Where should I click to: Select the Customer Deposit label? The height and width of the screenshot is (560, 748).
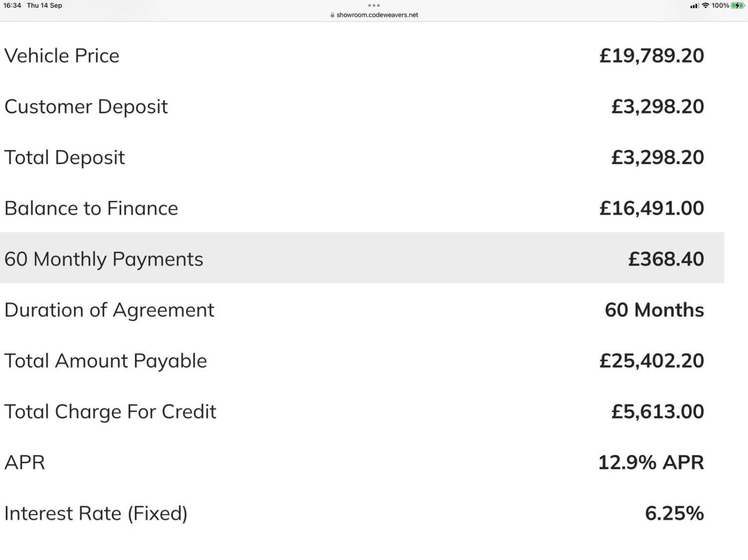click(x=86, y=106)
